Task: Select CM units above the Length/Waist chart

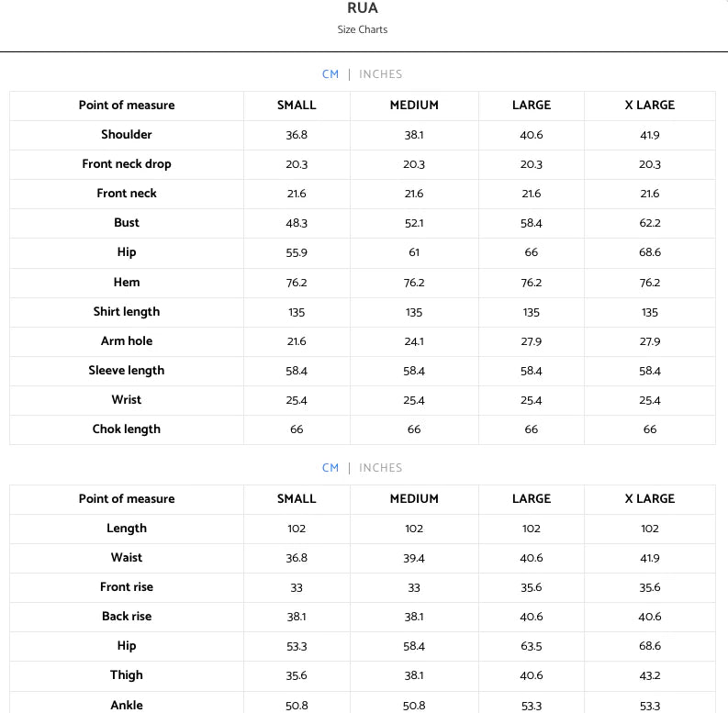Action: click(330, 468)
